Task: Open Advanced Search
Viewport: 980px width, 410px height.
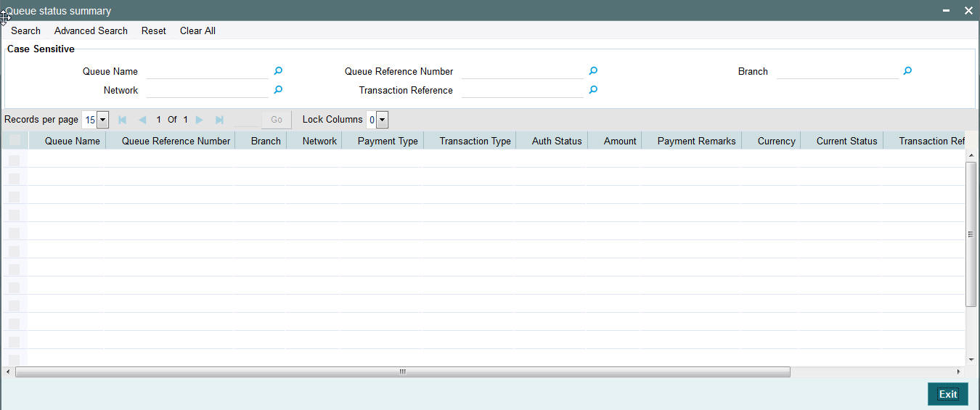Action: pyautogui.click(x=91, y=30)
